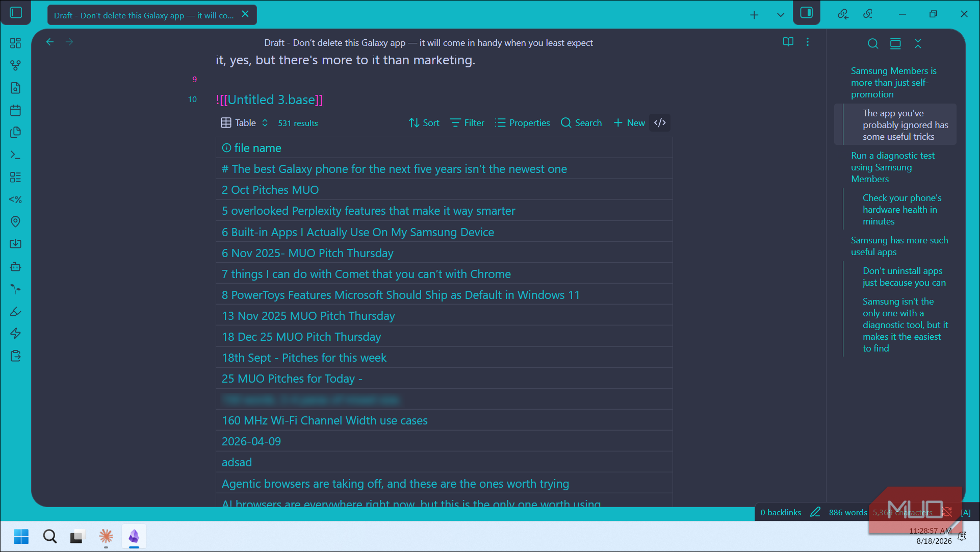
Task: Click Sort in base toolbar
Action: click(x=424, y=123)
